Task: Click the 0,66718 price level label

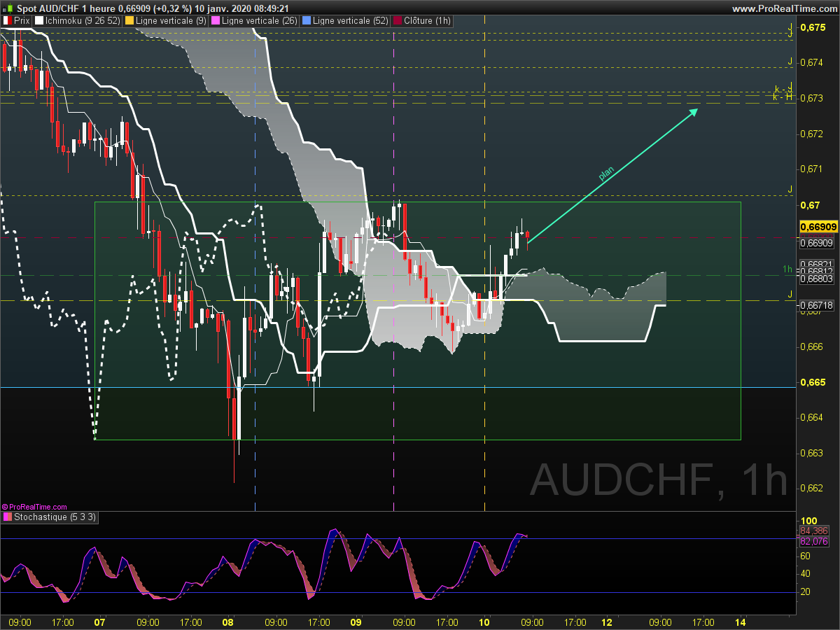Action: point(815,305)
